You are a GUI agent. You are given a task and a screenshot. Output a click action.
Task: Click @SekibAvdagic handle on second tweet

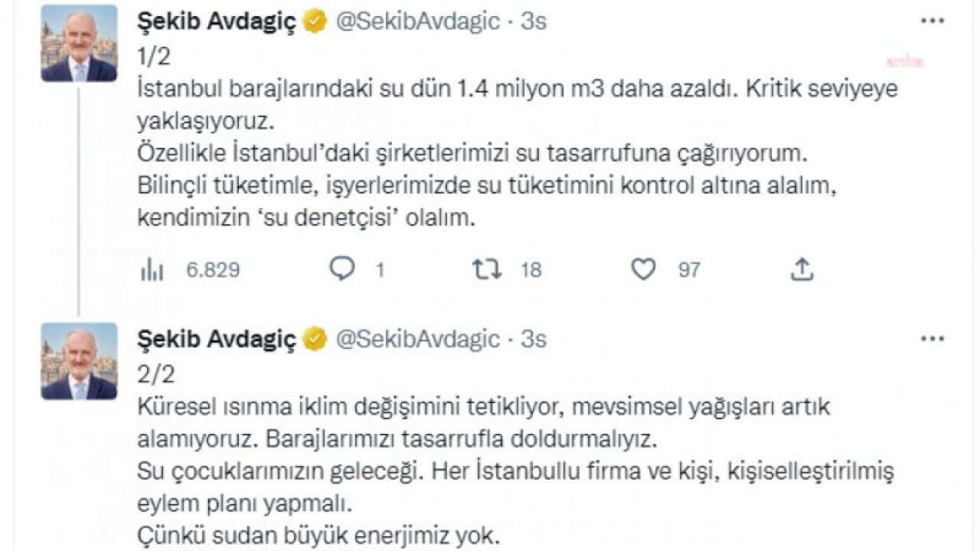[x=417, y=340]
